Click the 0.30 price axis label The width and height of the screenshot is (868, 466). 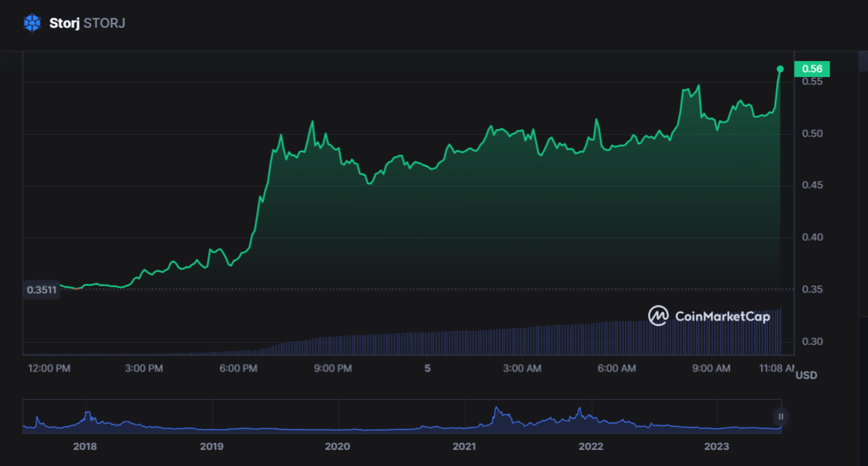click(812, 342)
